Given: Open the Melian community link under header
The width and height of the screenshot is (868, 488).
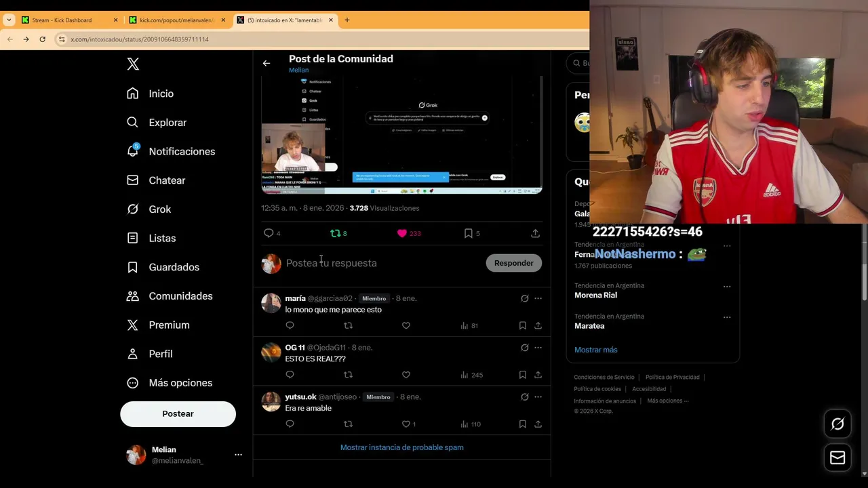Looking at the screenshot, I should (298, 70).
